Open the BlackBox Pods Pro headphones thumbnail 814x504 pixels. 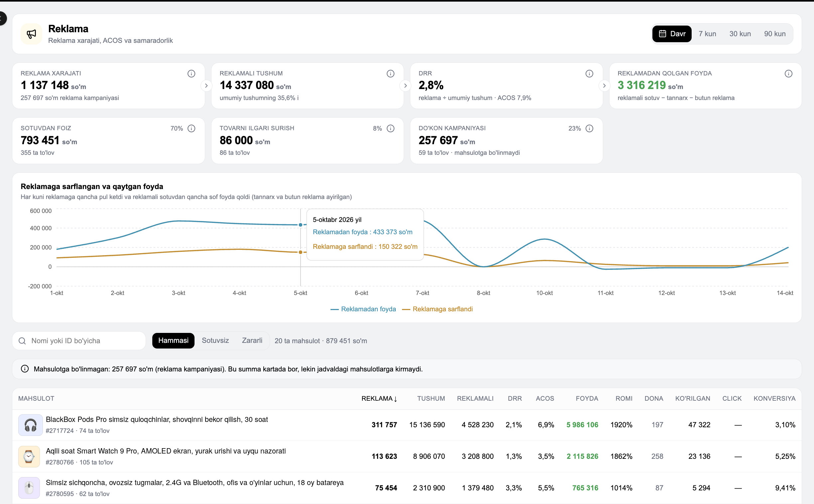(30, 425)
